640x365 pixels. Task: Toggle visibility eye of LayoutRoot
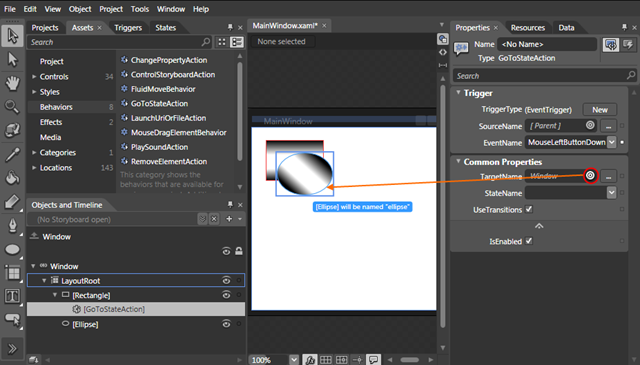click(x=226, y=280)
